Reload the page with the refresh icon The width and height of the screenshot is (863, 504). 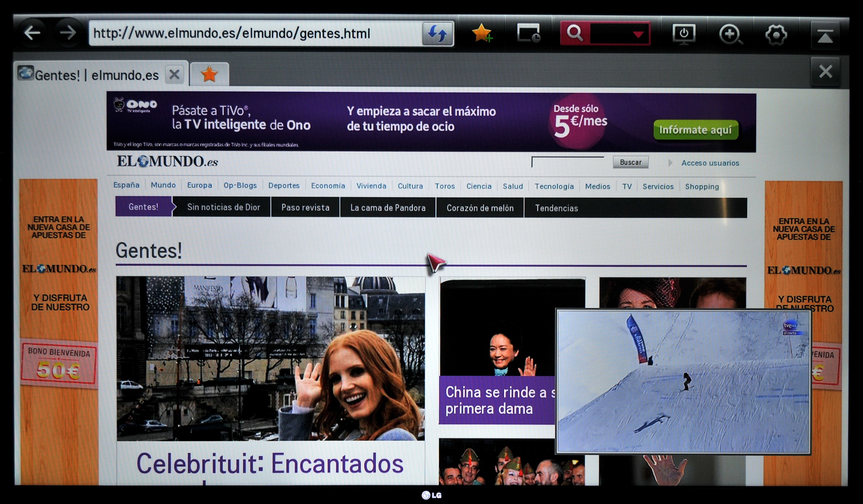[437, 33]
